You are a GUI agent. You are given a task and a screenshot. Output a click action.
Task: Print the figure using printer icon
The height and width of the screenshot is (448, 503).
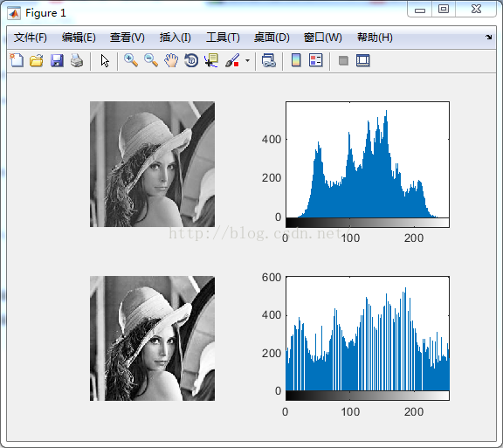pyautogui.click(x=77, y=60)
